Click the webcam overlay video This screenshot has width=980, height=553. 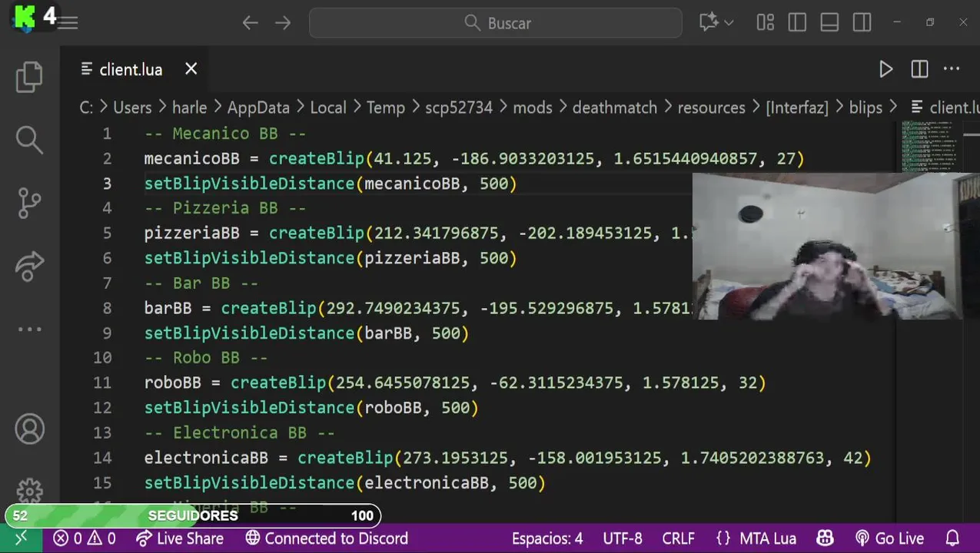835,246
